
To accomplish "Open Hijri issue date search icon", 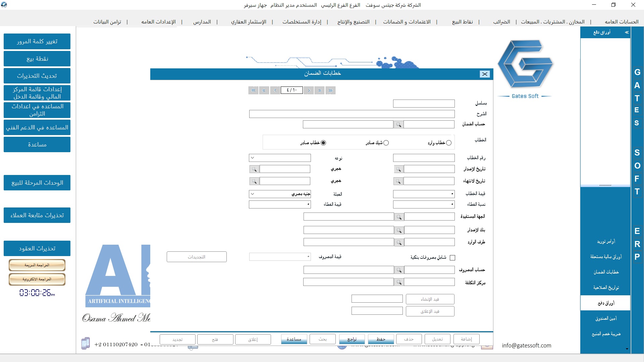I will coord(254,169).
